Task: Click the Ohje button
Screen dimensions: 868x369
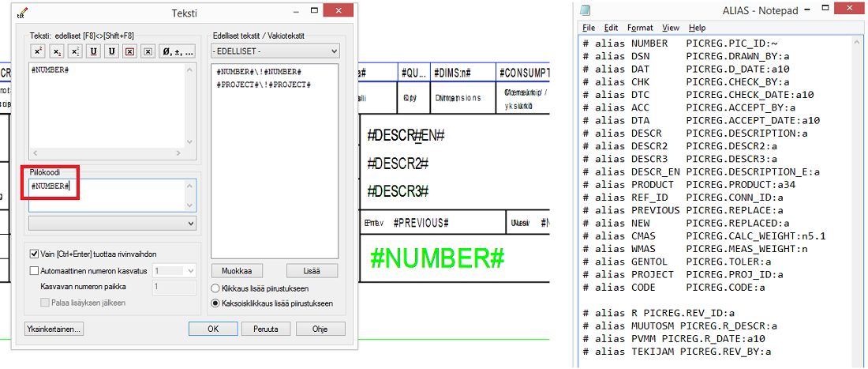Action: 320,329
